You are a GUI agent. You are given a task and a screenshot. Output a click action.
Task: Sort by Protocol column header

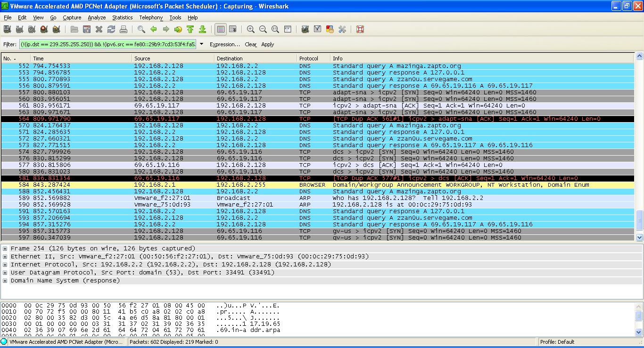tap(314, 58)
